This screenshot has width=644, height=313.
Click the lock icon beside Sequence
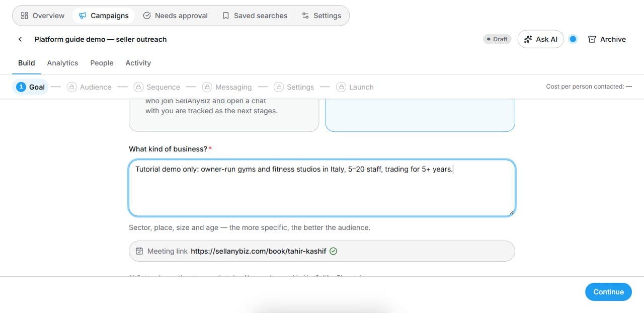point(138,87)
